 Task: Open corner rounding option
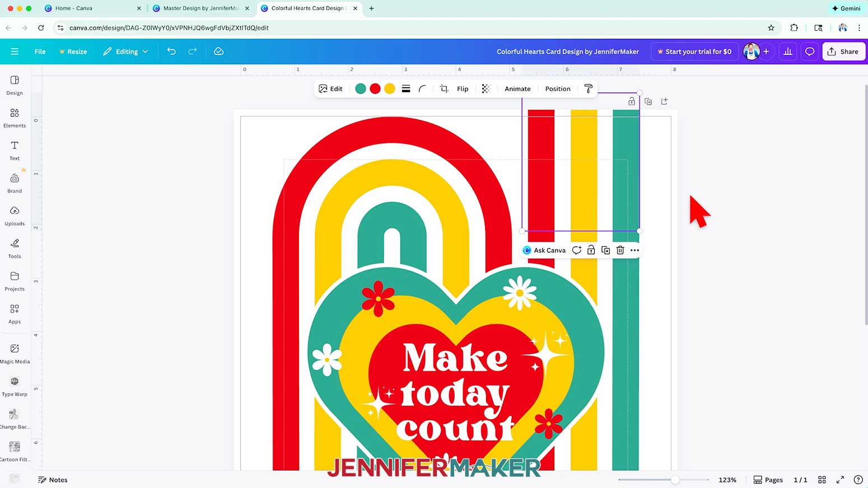(x=422, y=89)
